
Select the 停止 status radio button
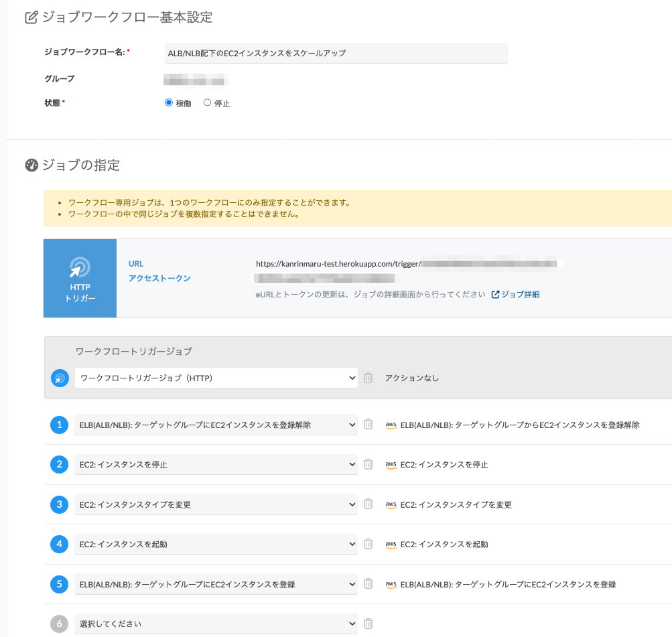207,102
